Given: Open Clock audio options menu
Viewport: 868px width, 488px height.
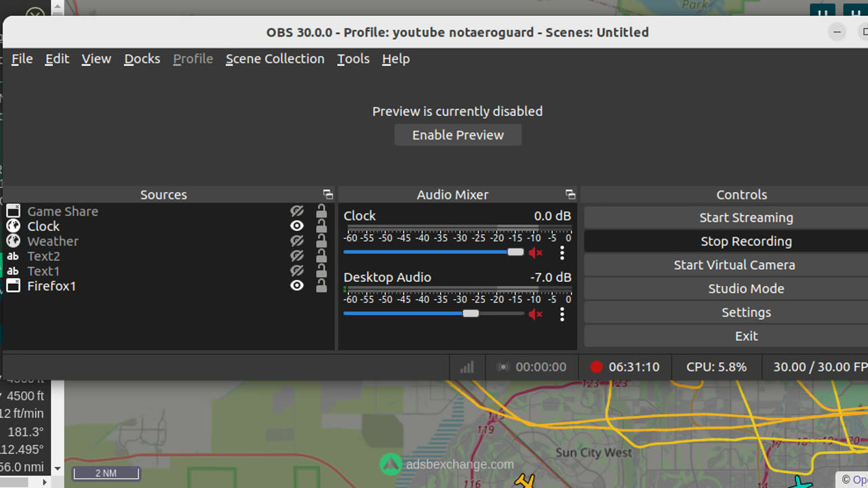Looking at the screenshot, I should coord(562,253).
